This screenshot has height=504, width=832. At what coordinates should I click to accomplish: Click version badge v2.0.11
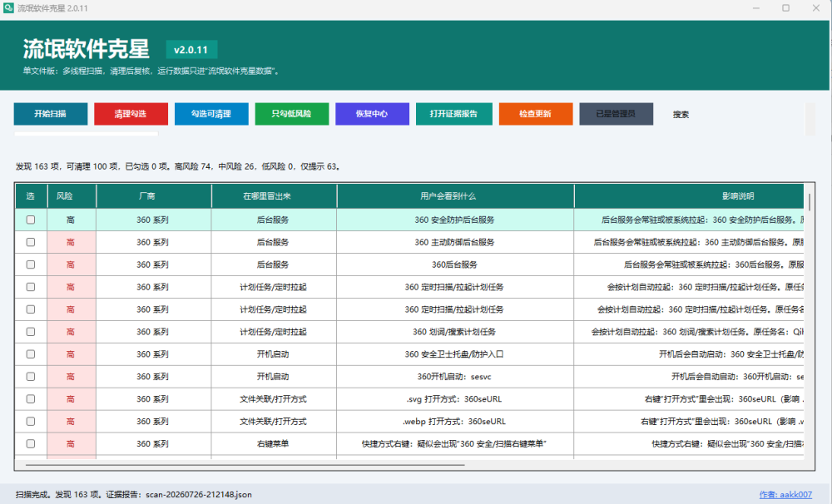coord(191,50)
